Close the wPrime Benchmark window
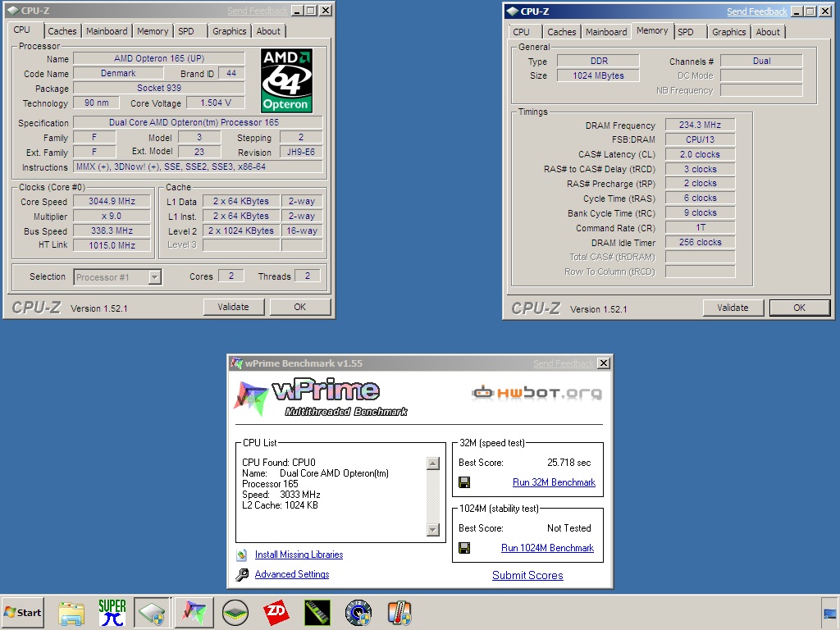Image resolution: width=840 pixels, height=630 pixels. click(x=604, y=363)
